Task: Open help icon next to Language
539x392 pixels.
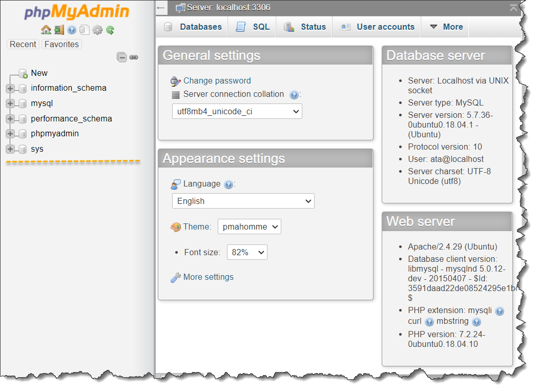Action: (x=228, y=184)
